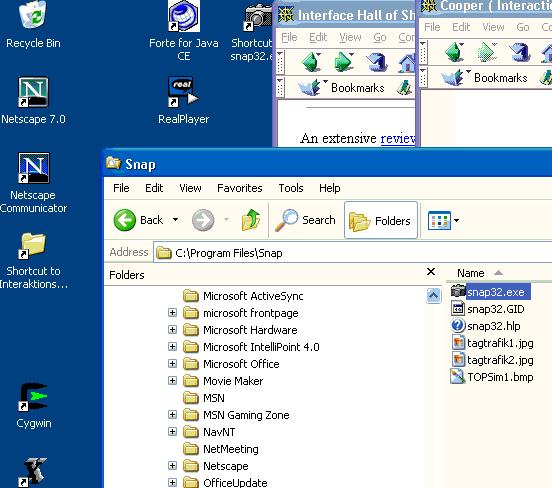The height and width of the screenshot is (488, 552).
Task: Click the Views icon in explorer toolbar
Action: pos(439,220)
